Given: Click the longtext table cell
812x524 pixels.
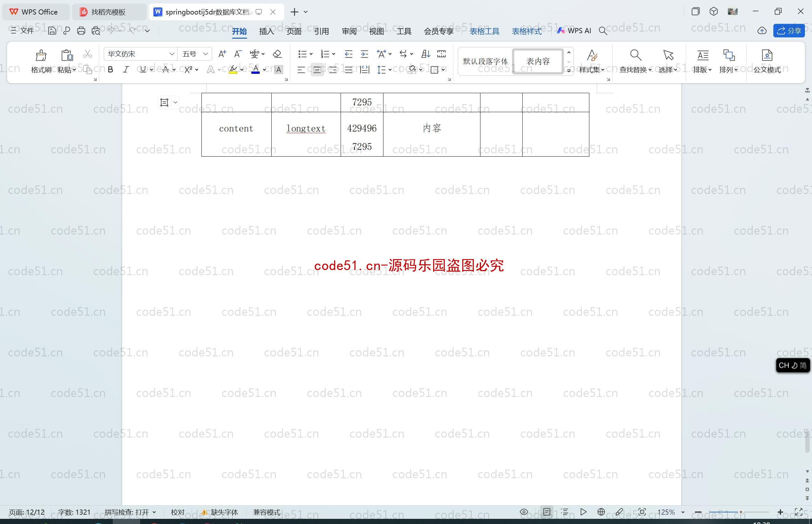Looking at the screenshot, I should (x=306, y=134).
